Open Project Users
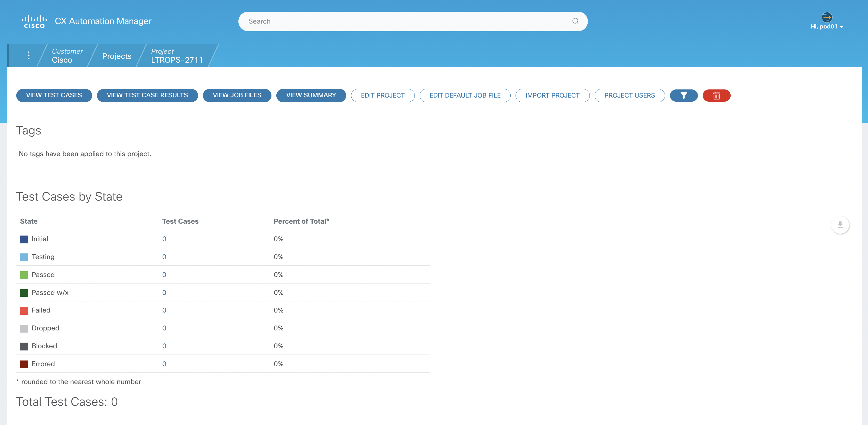 pyautogui.click(x=629, y=95)
